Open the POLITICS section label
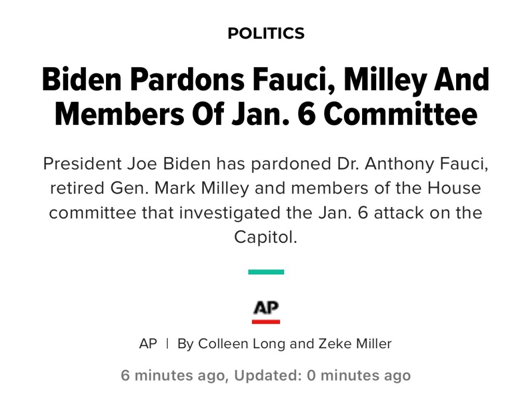 point(266,34)
